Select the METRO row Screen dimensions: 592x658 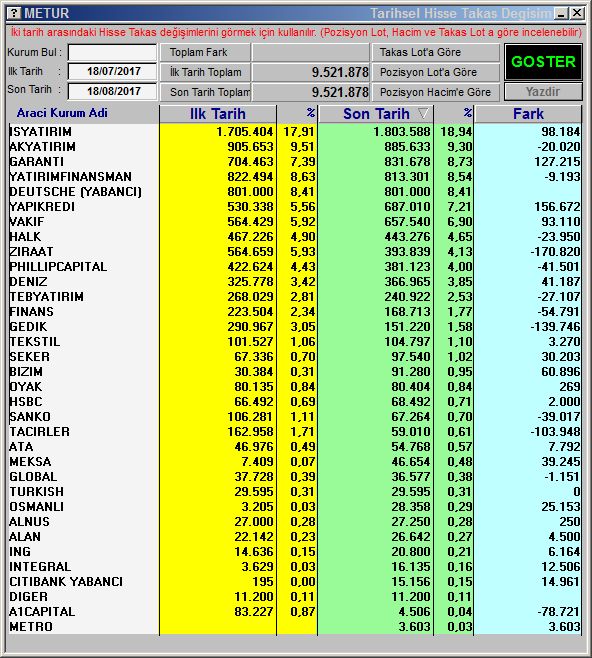295,627
